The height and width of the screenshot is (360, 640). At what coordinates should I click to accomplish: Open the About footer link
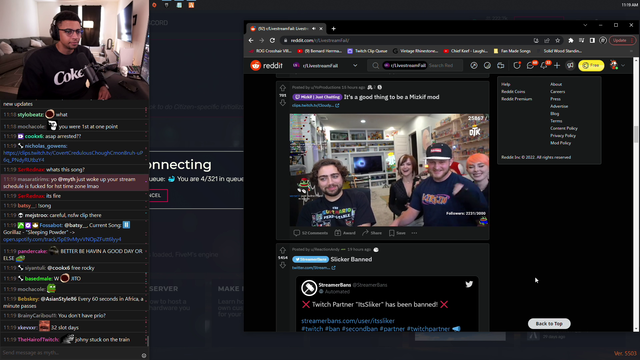pyautogui.click(x=556, y=84)
